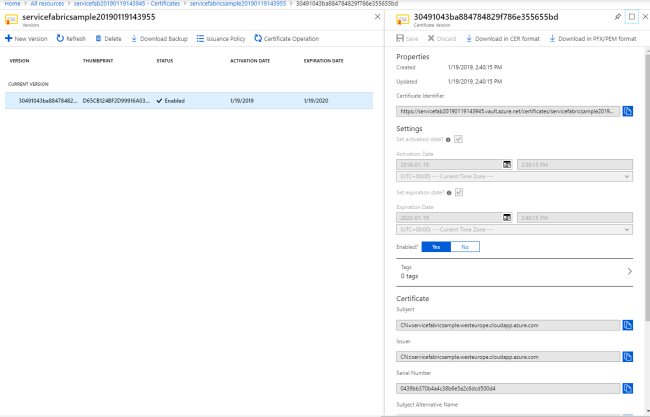Screen dimensions: 650x417
Task: Click the Activation Date time field
Action: (575, 165)
